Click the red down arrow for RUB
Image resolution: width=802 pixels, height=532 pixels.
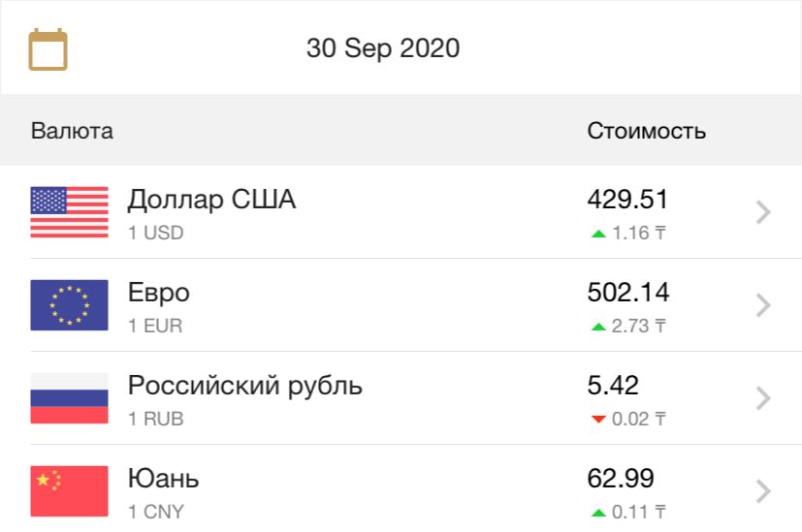coord(598,420)
